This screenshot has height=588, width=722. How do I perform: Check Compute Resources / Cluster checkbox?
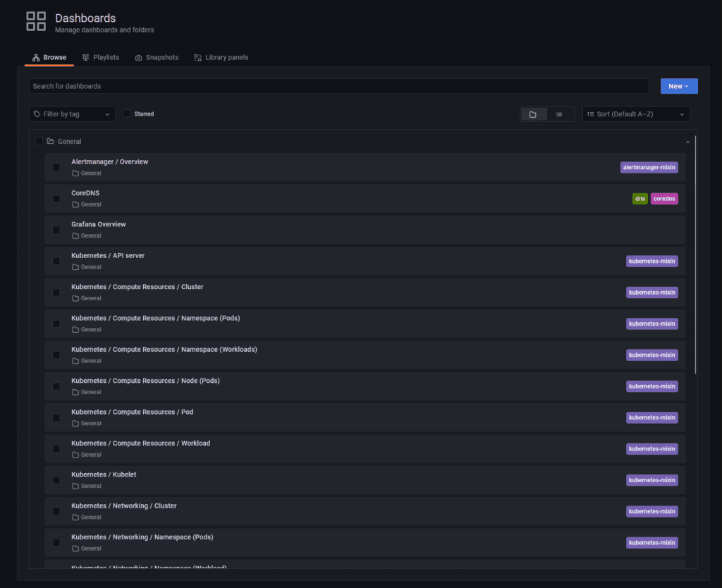click(x=56, y=293)
